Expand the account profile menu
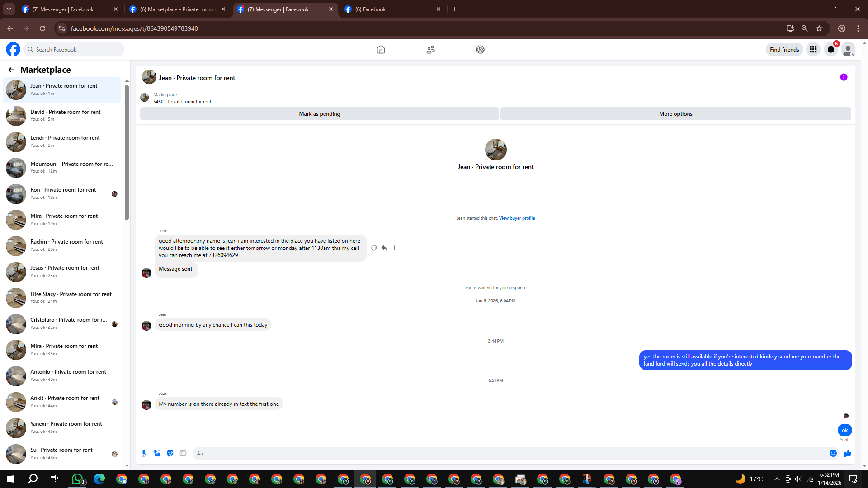 click(849, 50)
